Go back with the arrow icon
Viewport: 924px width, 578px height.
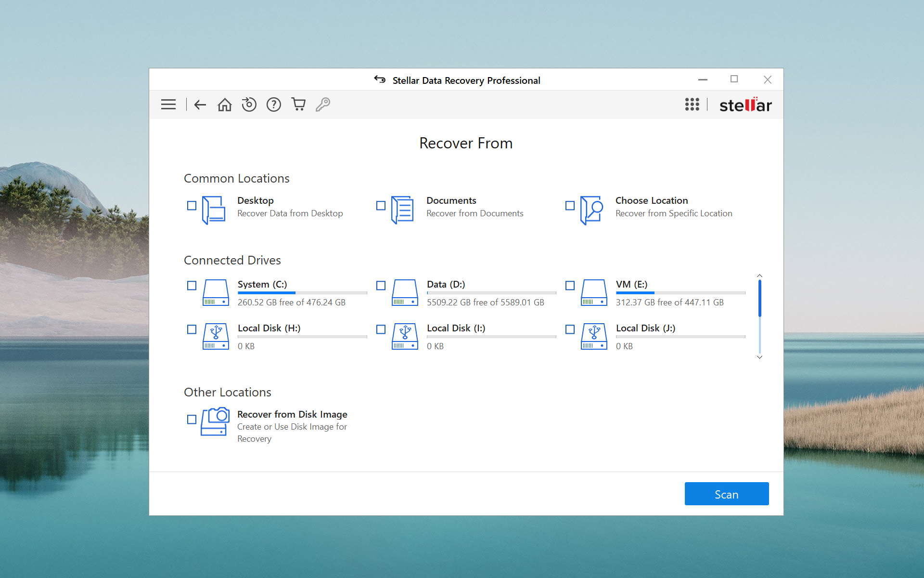click(200, 105)
